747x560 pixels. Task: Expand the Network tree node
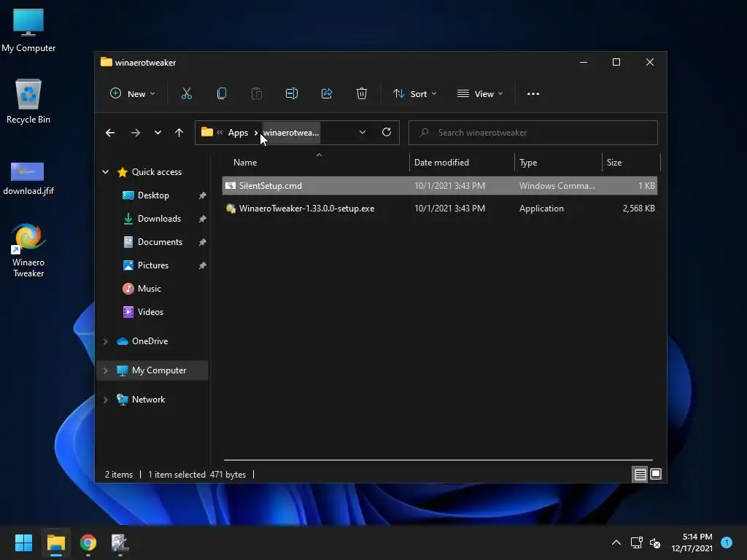tap(105, 400)
